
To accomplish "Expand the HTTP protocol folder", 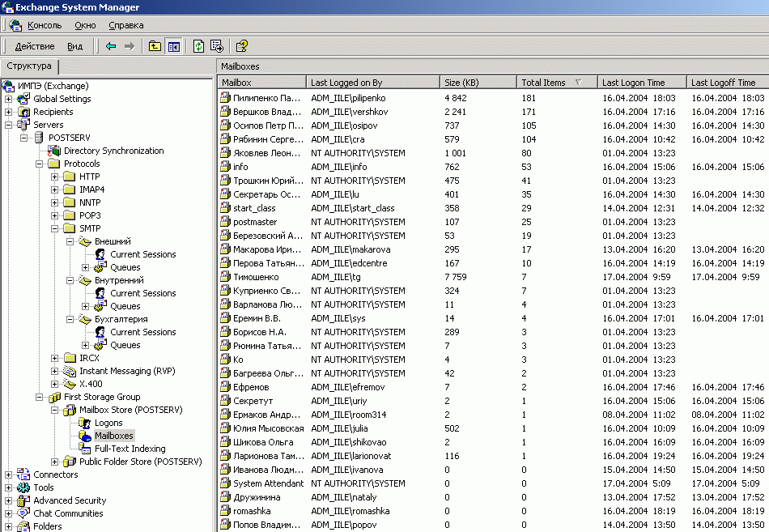I will tap(54, 177).
